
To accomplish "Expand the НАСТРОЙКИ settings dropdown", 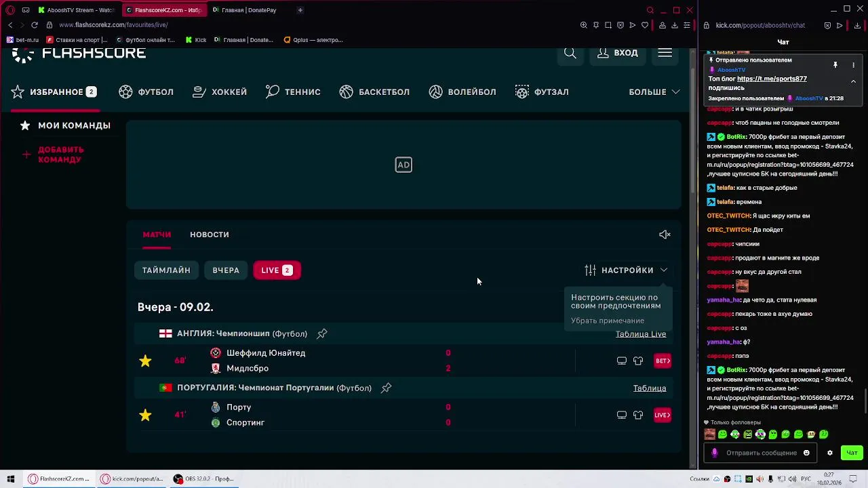I will [626, 270].
